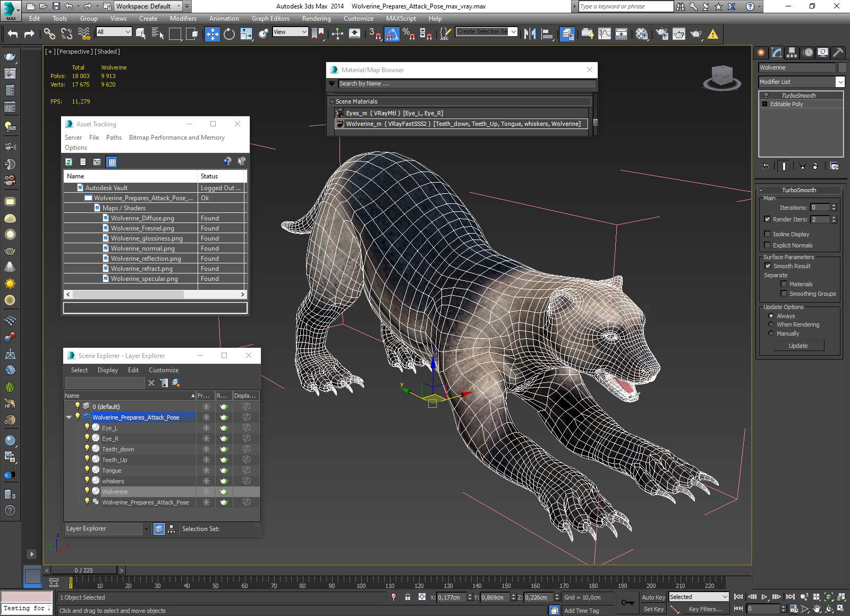Toggle Set Key mode key icon
Viewport: 850px width, 616px height.
point(627,603)
